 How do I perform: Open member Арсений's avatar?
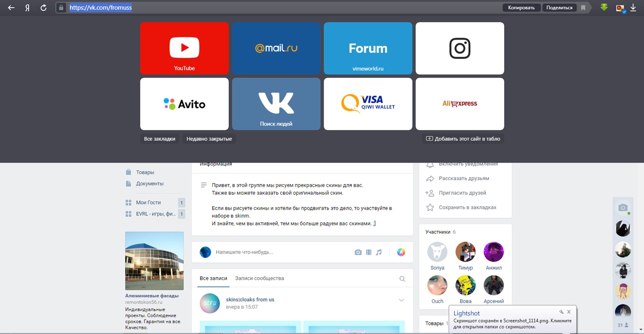(494, 285)
